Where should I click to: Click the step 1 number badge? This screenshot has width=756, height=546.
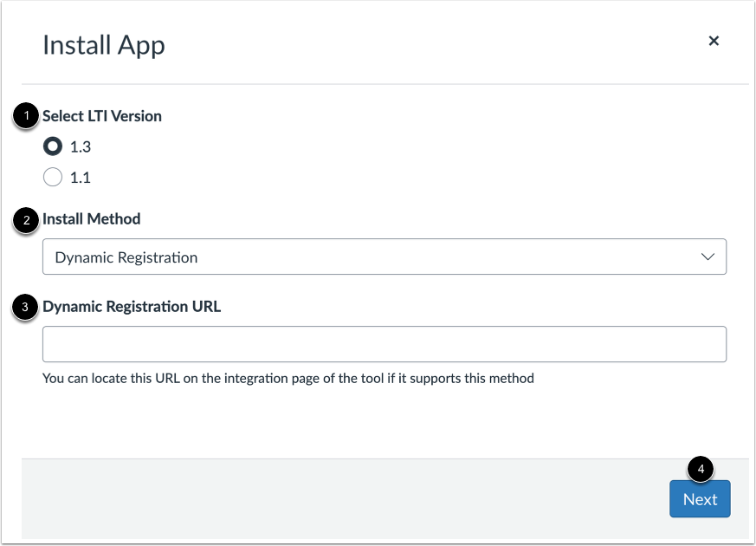(26, 114)
